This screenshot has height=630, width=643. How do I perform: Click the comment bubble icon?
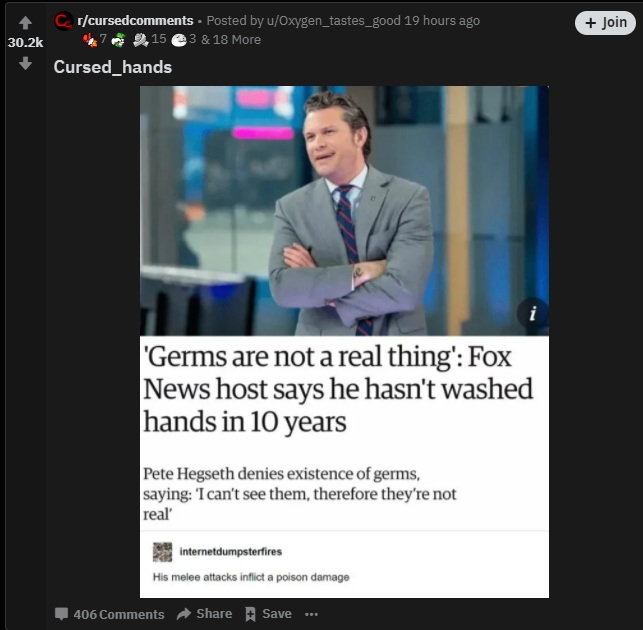click(62, 614)
